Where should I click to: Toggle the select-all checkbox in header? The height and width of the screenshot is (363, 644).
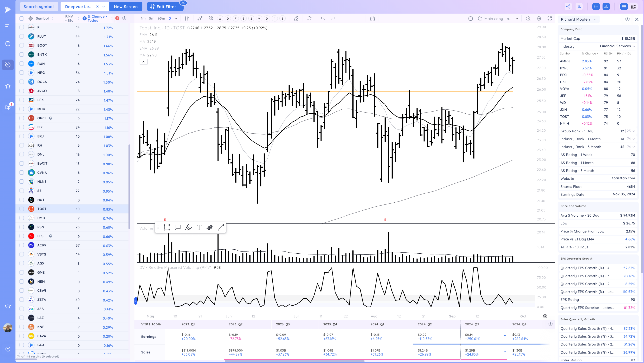[22, 19]
